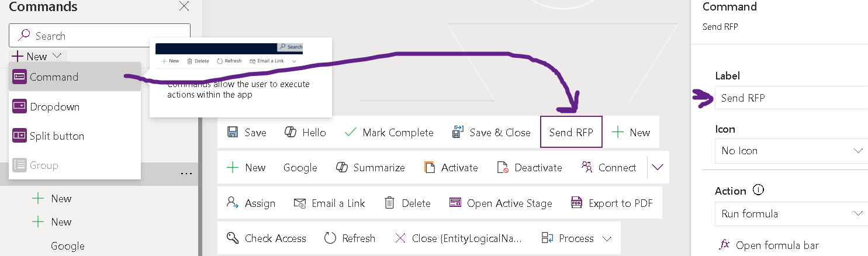This screenshot has width=868, height=256.
Task: Click the Export to PDF icon
Action: [576, 203]
